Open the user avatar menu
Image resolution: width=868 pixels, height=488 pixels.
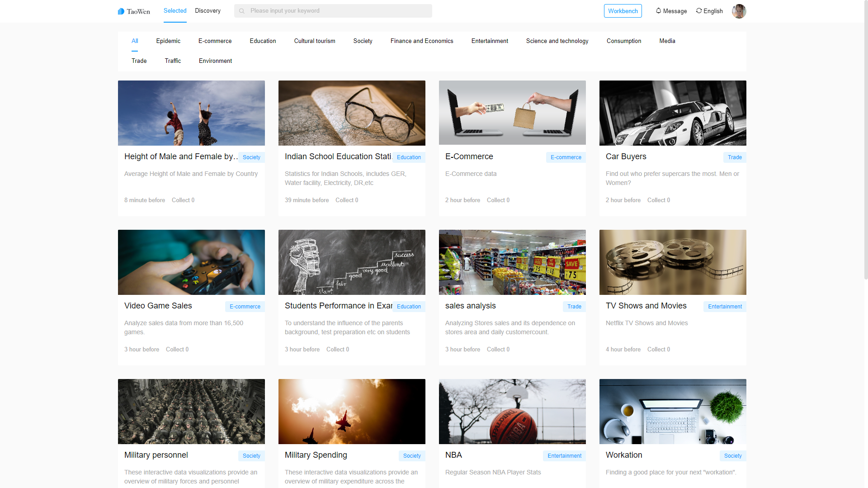[739, 11]
